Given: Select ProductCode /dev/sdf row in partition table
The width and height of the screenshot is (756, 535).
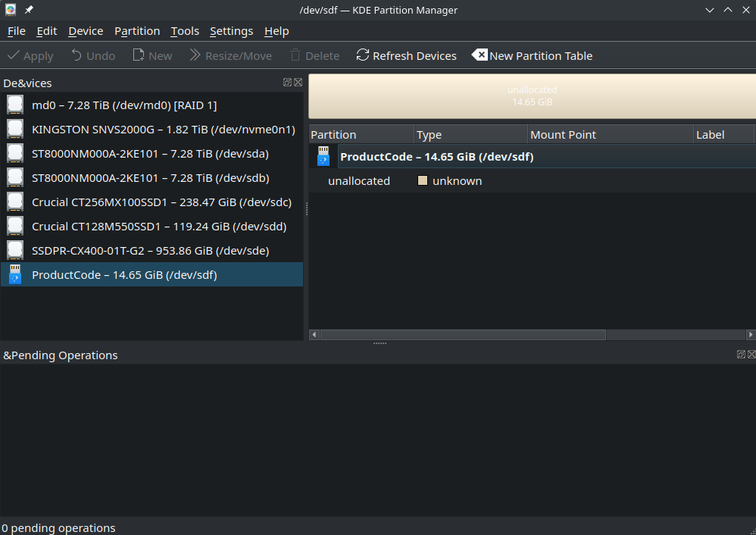Looking at the screenshot, I should 533,157.
